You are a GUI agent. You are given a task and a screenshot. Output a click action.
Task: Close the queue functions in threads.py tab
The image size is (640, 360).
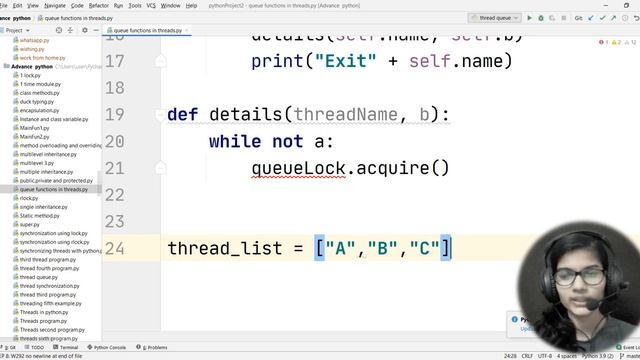187,30
